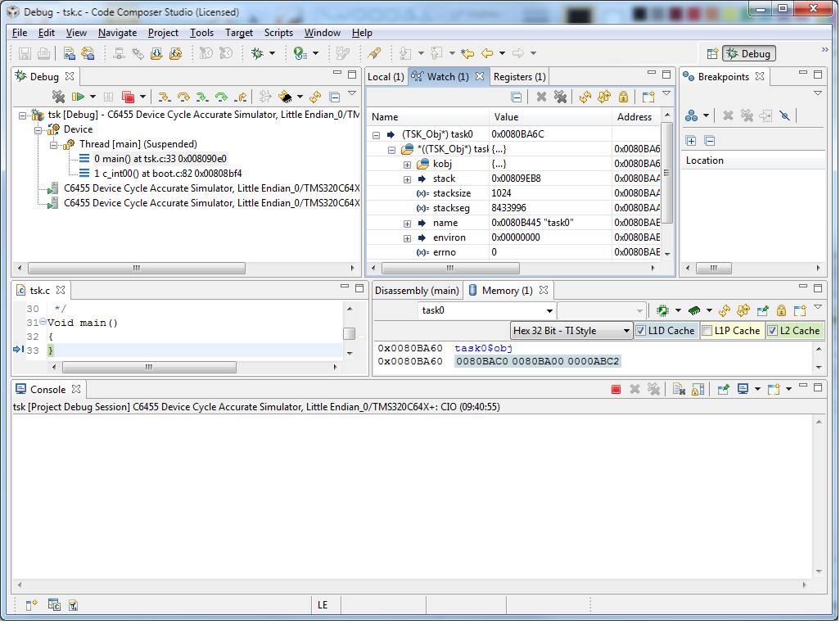The image size is (840, 624).
Task: Toggle the L1D Cache checkbox
Action: tap(641, 331)
